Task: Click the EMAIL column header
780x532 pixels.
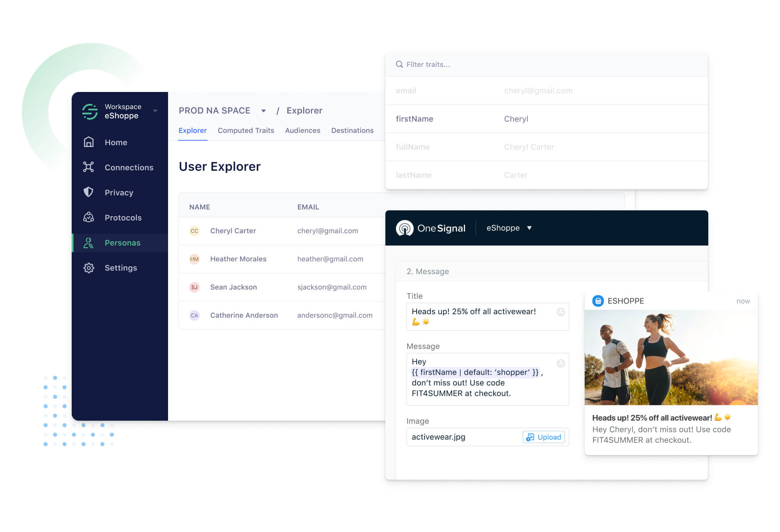Action: click(308, 207)
